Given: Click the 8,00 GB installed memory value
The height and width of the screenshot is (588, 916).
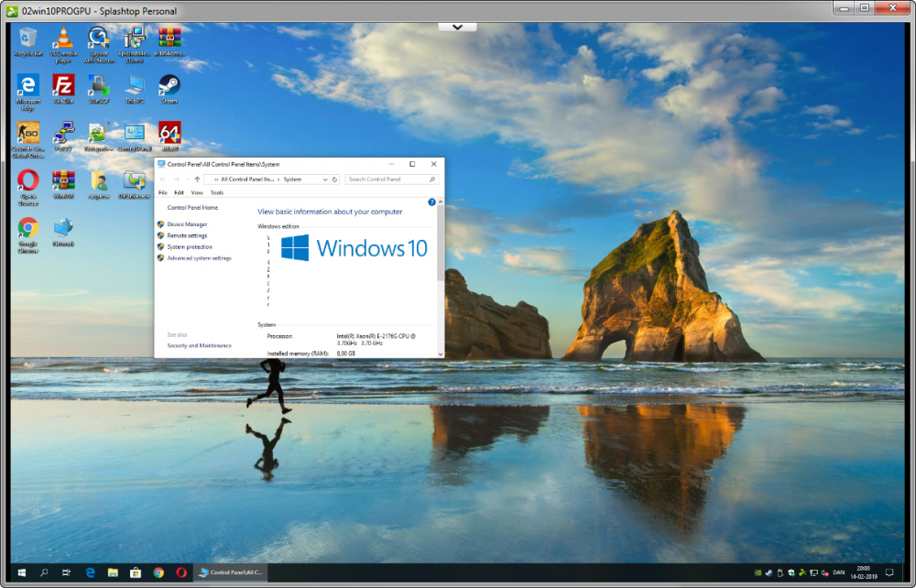Looking at the screenshot, I should (346, 354).
